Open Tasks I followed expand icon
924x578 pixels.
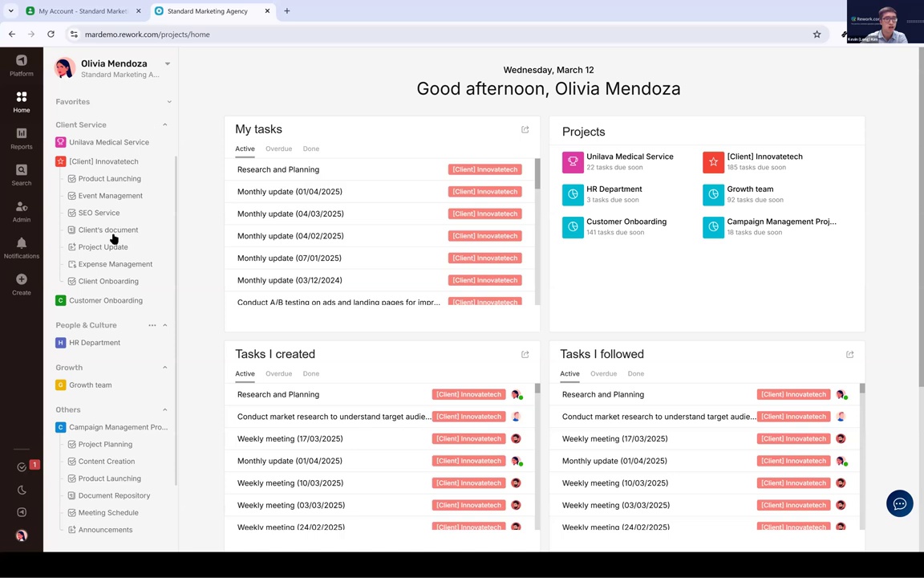tap(849, 355)
